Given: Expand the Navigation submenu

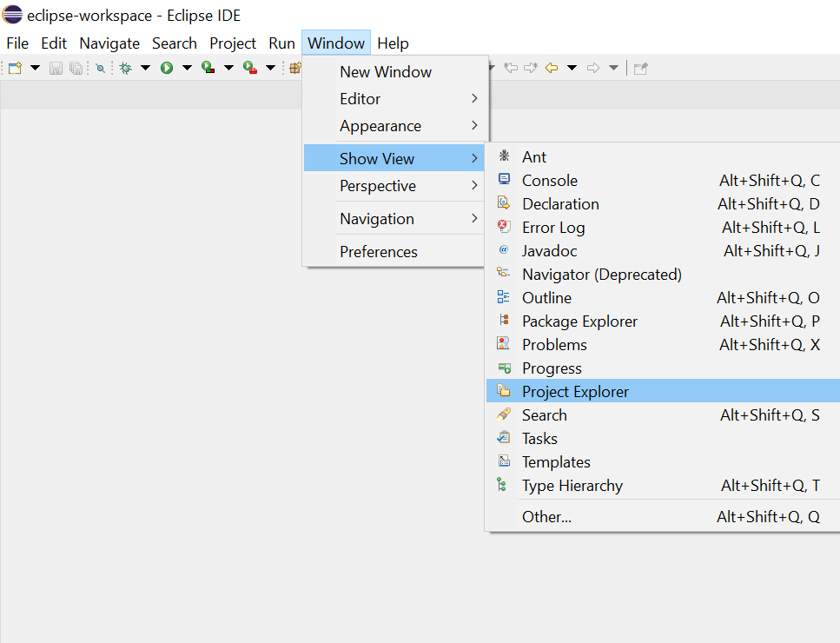Looking at the screenshot, I should pyautogui.click(x=395, y=219).
